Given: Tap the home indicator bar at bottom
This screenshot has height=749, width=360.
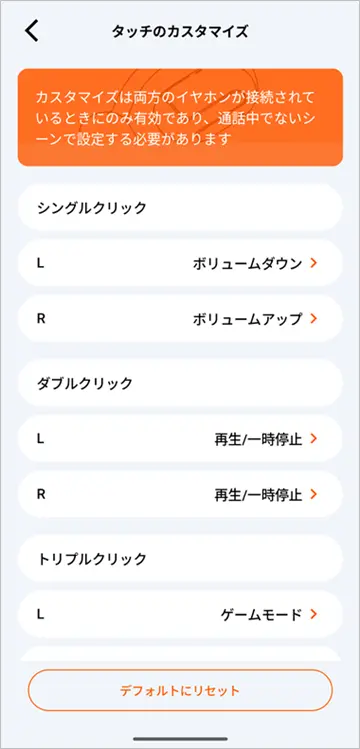Looking at the screenshot, I should (180, 738).
